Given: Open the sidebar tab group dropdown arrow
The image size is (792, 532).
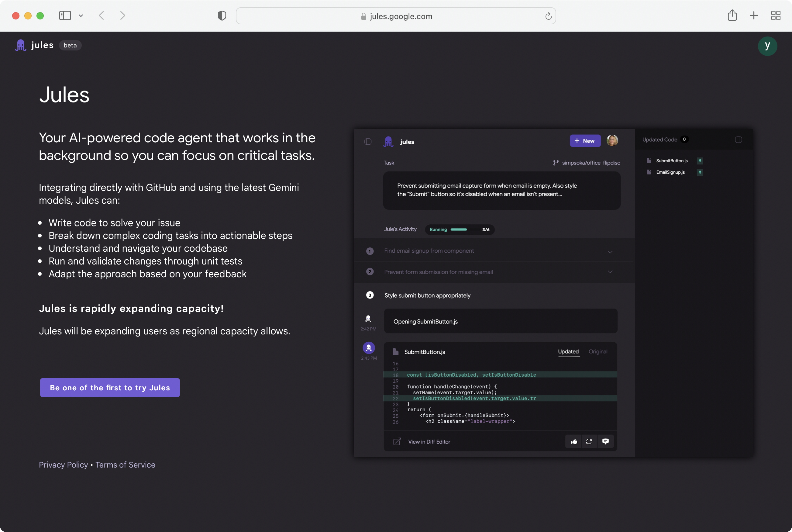Looking at the screenshot, I should tap(81, 16).
